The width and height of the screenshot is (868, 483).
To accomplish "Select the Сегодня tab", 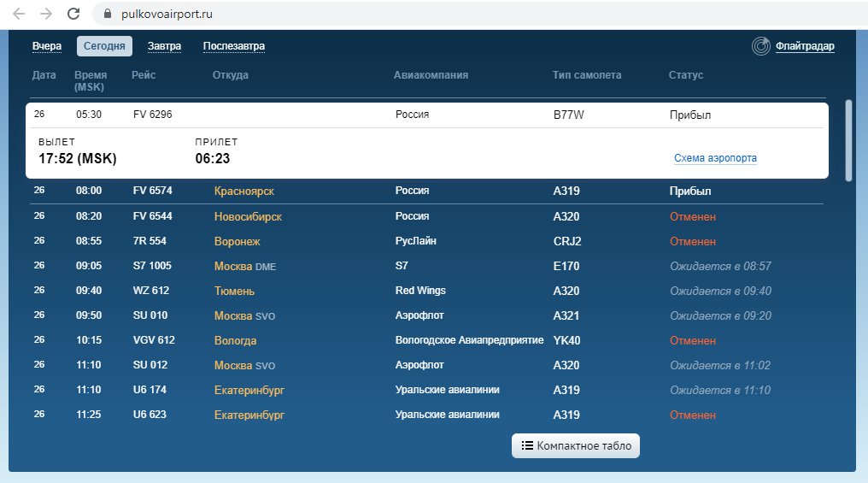I will coord(104,46).
